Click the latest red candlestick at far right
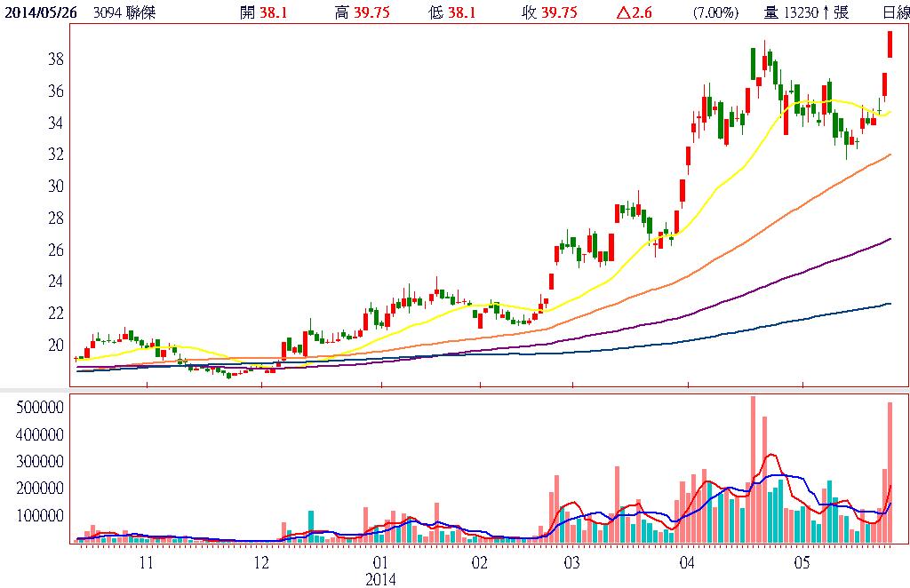Screen dimensions: 910x588 [889, 44]
